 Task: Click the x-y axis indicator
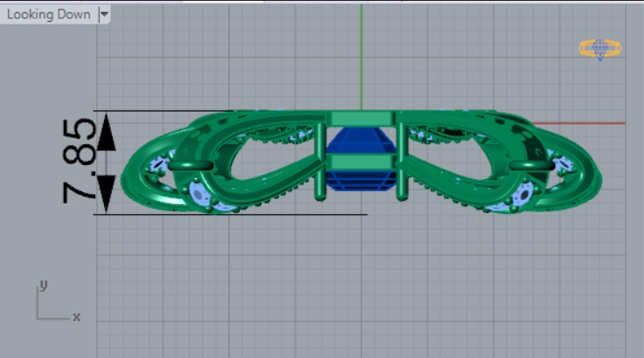click(x=59, y=301)
